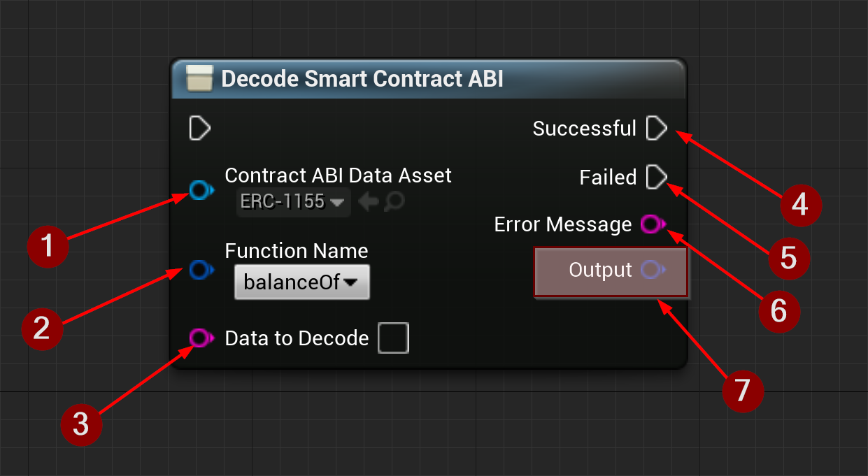Click the Successful execution output pin
This screenshot has height=476, width=868.
656,128
